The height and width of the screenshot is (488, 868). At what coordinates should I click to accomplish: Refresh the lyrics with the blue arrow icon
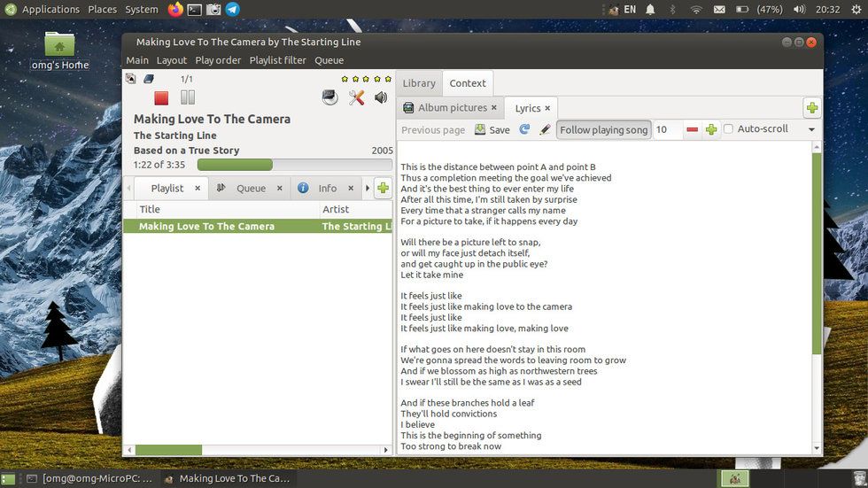(524, 129)
